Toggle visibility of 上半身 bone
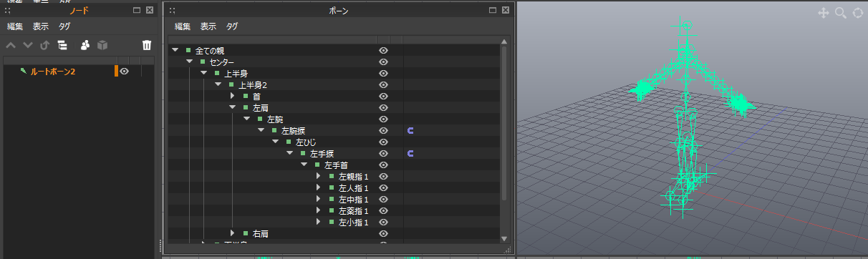 [x=383, y=74]
